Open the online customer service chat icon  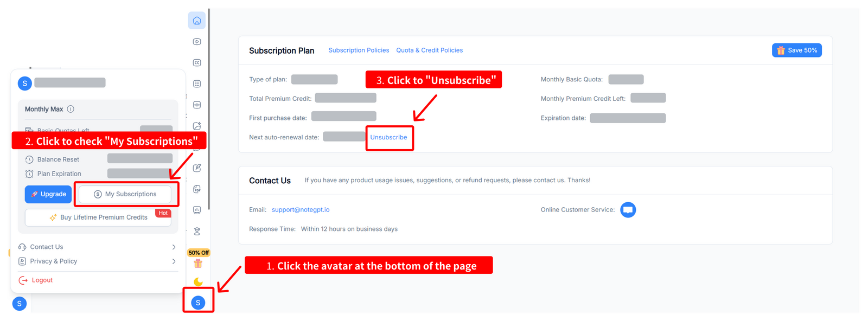[628, 210]
